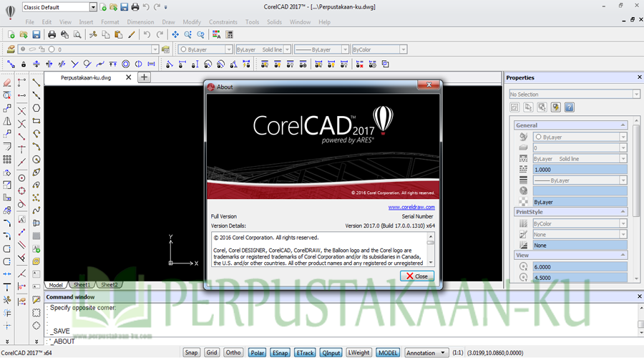Open the Constraints menu

coord(223,21)
